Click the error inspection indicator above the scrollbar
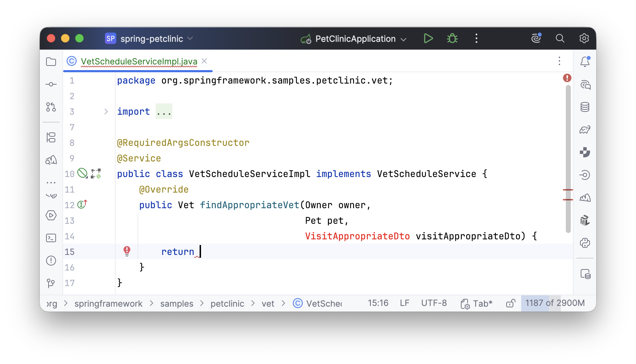The height and width of the screenshot is (364, 636). tap(567, 78)
